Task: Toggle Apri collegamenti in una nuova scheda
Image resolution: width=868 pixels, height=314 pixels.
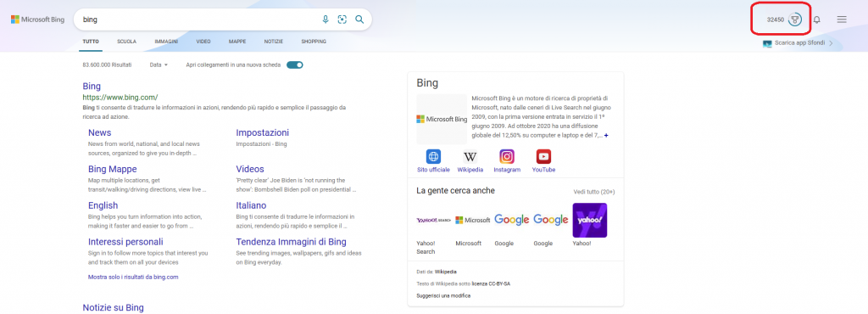Action: coord(295,64)
